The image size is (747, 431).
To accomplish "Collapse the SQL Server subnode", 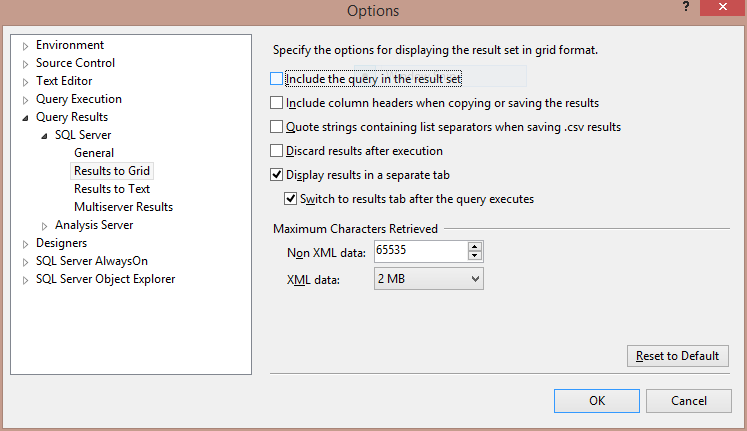I will [44, 136].
